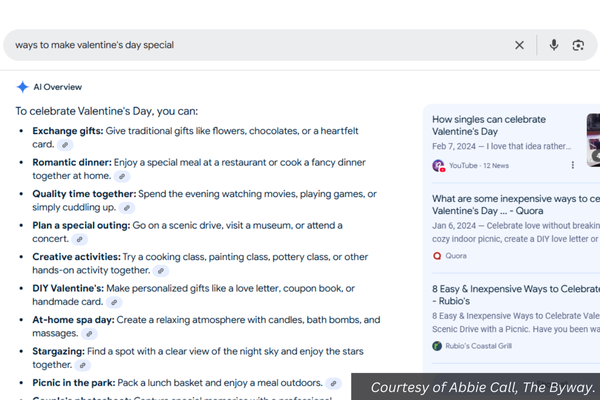
Task: Click the video thumbnail on the YouTube card
Action: pyautogui.click(x=593, y=140)
